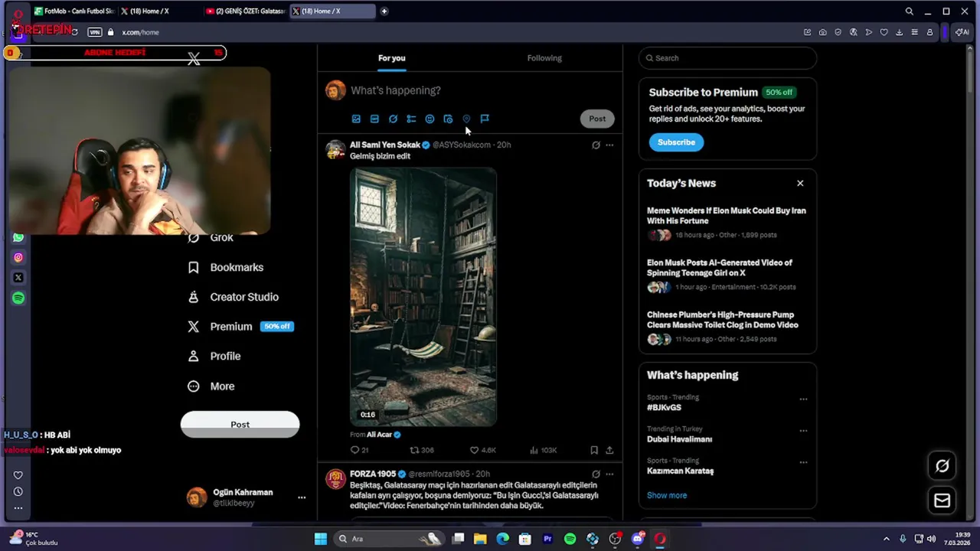Open options for Kazımcan Karataş trend
The height and width of the screenshot is (551, 980).
[x=803, y=462]
